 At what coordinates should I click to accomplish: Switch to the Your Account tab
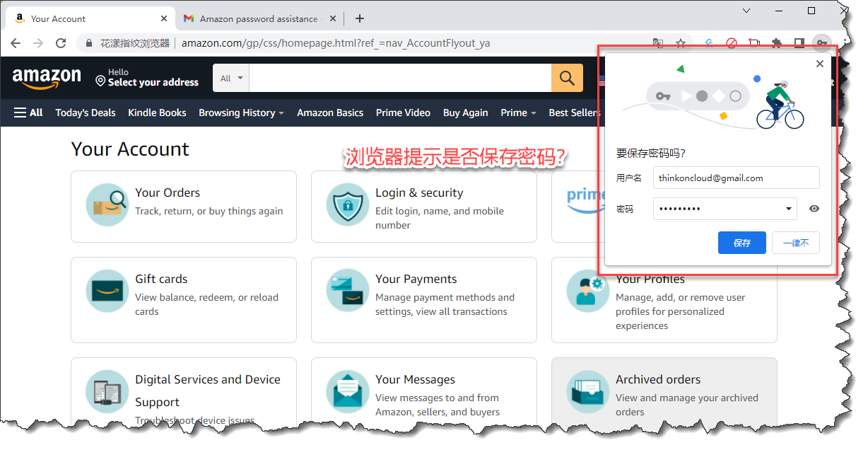coord(88,18)
